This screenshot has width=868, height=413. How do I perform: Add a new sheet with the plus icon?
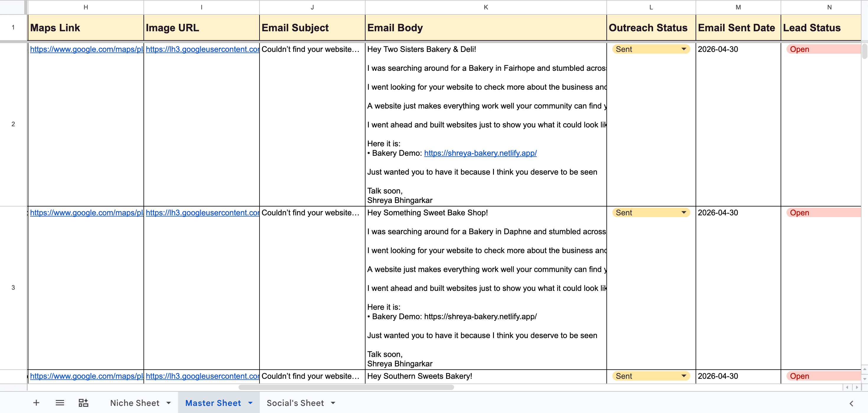pos(36,403)
